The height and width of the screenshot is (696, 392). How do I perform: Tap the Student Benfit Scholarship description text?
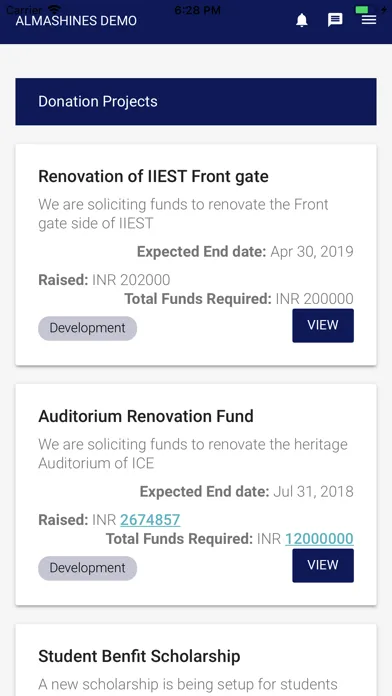pos(188,684)
